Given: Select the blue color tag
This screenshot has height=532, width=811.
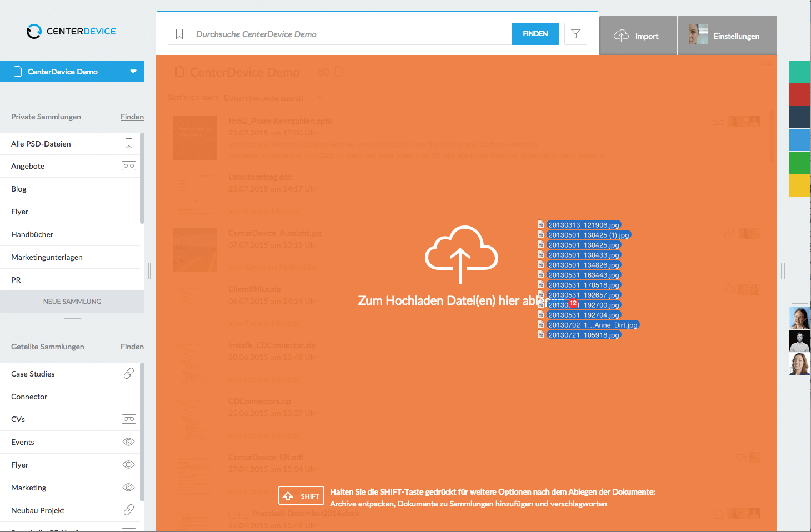Looking at the screenshot, I should pos(800,140).
